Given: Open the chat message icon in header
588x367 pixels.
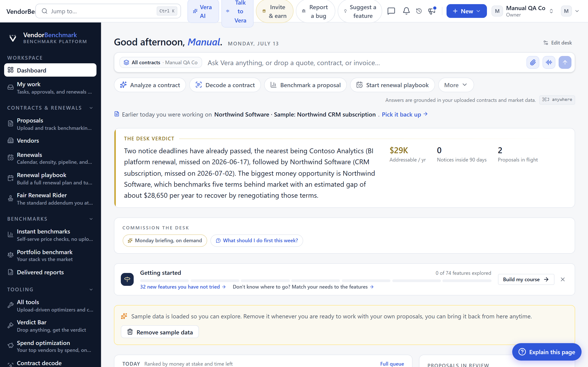Looking at the screenshot, I should point(391,11).
